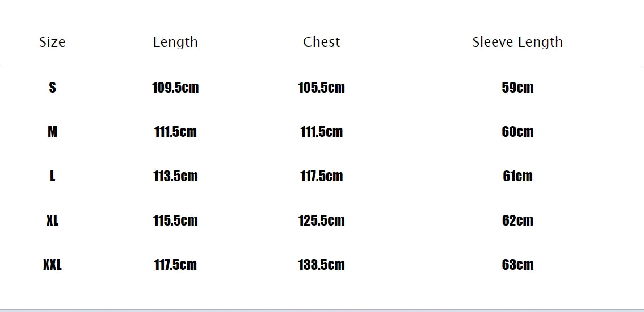This screenshot has height=312, width=644.
Task: Click the 117.5cm chest value for L
Action: pos(322,176)
